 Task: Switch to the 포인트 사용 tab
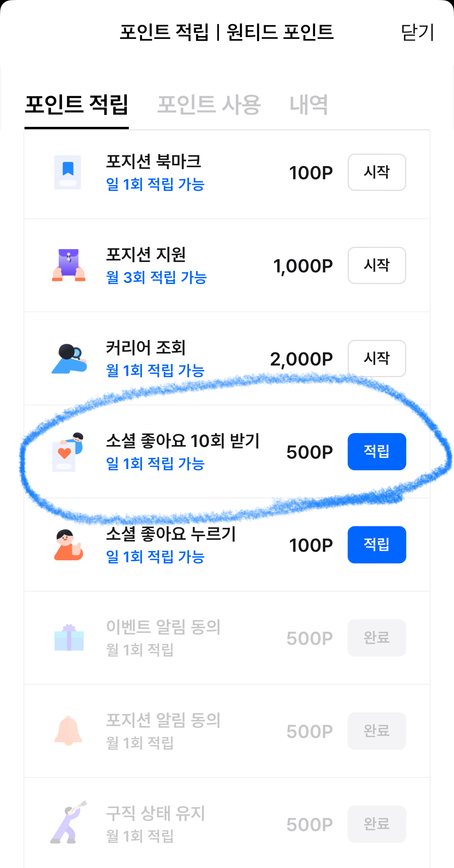[x=209, y=105]
